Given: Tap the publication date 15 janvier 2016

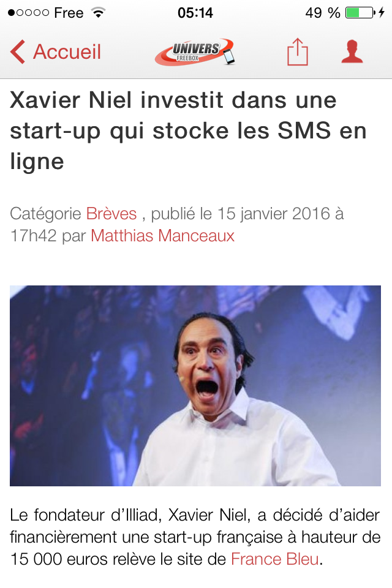Looking at the screenshot, I should tap(273, 214).
